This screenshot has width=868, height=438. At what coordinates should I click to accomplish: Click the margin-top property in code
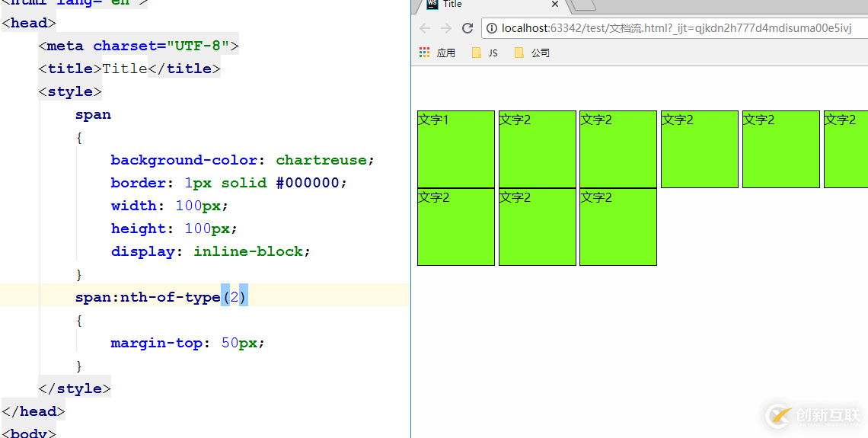155,343
